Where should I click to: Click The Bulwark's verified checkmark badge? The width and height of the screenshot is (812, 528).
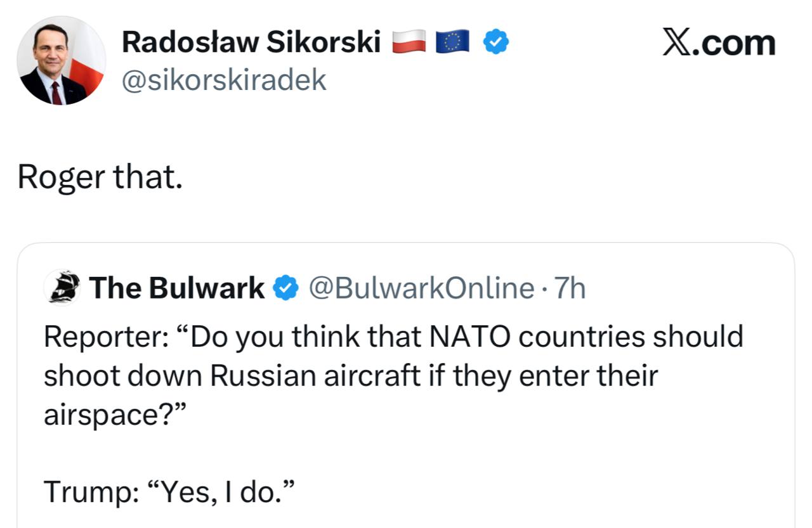tap(285, 288)
